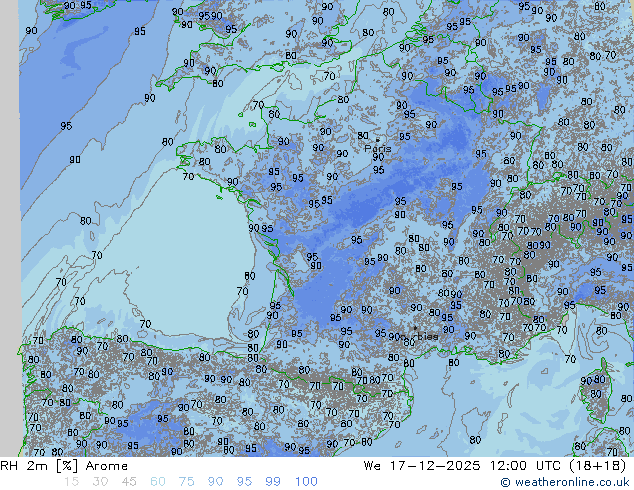The image size is (634, 490).
Task: Click the weatheronline.co.uk copyright link
Action: tap(572, 482)
